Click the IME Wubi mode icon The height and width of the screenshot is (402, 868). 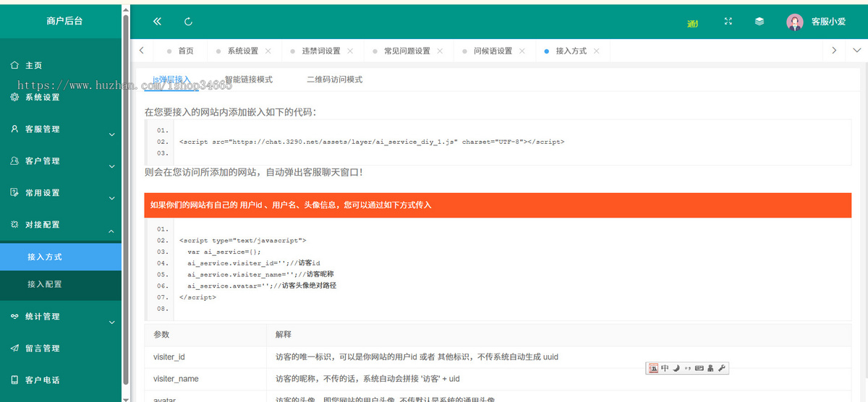pos(653,368)
